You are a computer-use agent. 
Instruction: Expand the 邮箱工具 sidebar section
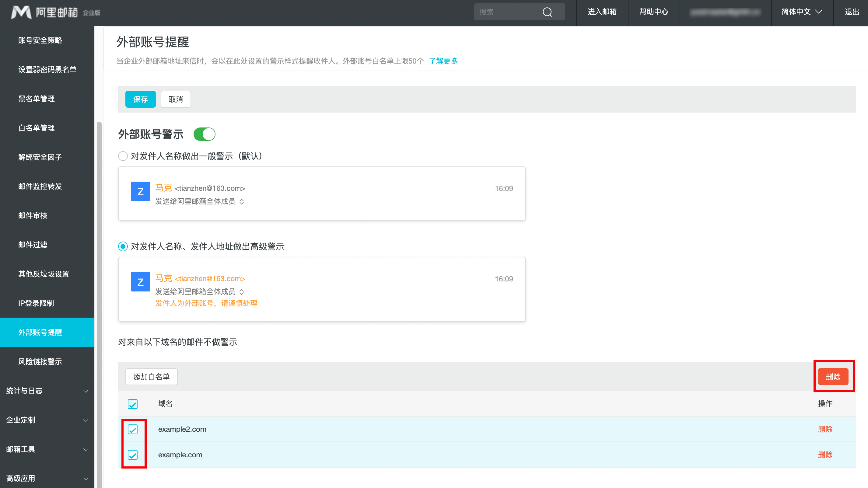(47, 449)
